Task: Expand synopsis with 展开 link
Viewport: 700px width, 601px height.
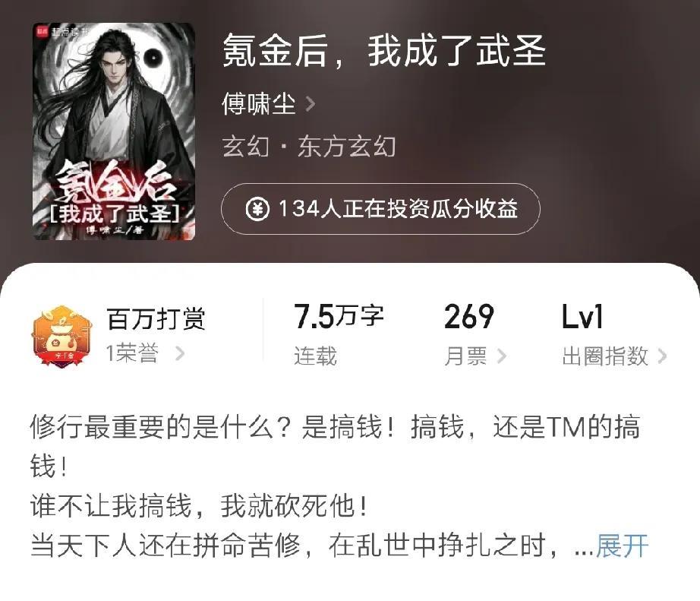Action: pyautogui.click(x=622, y=546)
